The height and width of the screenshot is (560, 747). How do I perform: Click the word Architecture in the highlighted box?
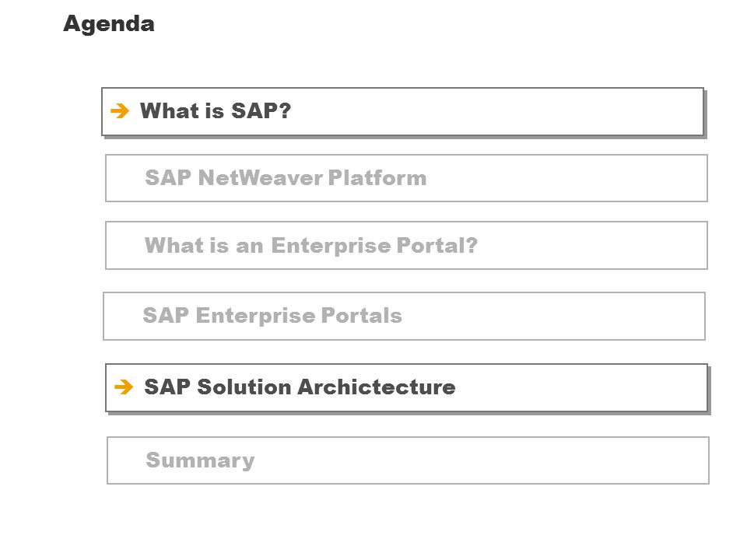(377, 387)
